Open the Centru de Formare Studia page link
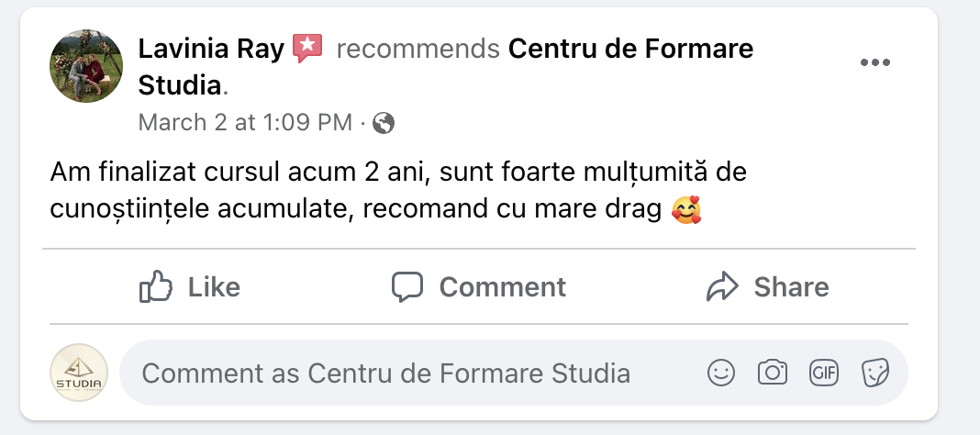Screen dimensions: 980x435 630,49
